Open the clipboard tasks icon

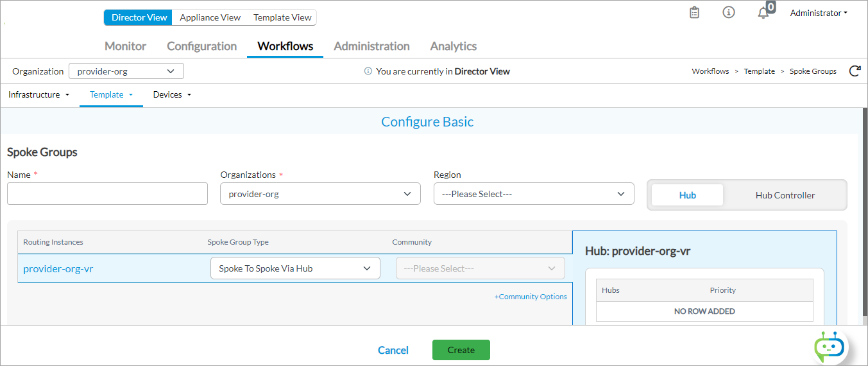(x=694, y=13)
